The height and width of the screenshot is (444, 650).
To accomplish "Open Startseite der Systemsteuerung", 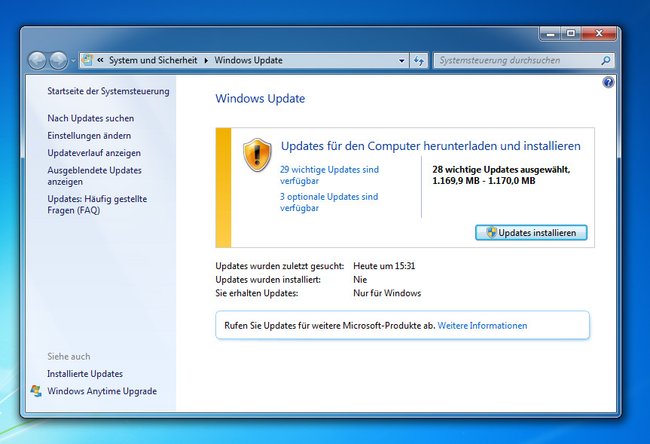I will point(108,91).
